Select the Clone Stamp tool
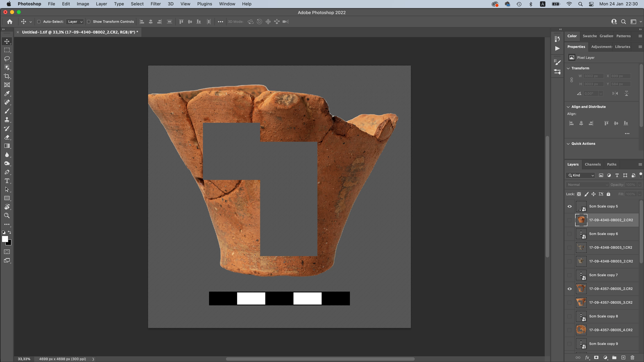This screenshot has width=644, height=362. (x=7, y=120)
